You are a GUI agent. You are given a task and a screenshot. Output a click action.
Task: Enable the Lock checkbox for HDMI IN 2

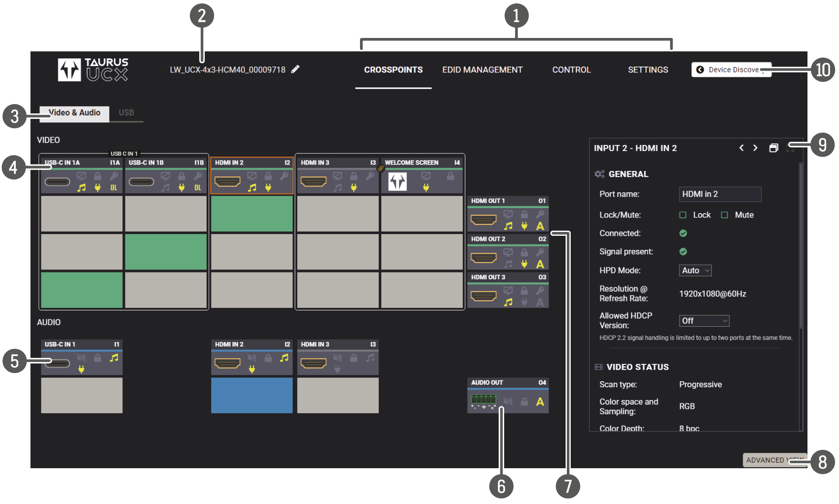(x=683, y=215)
